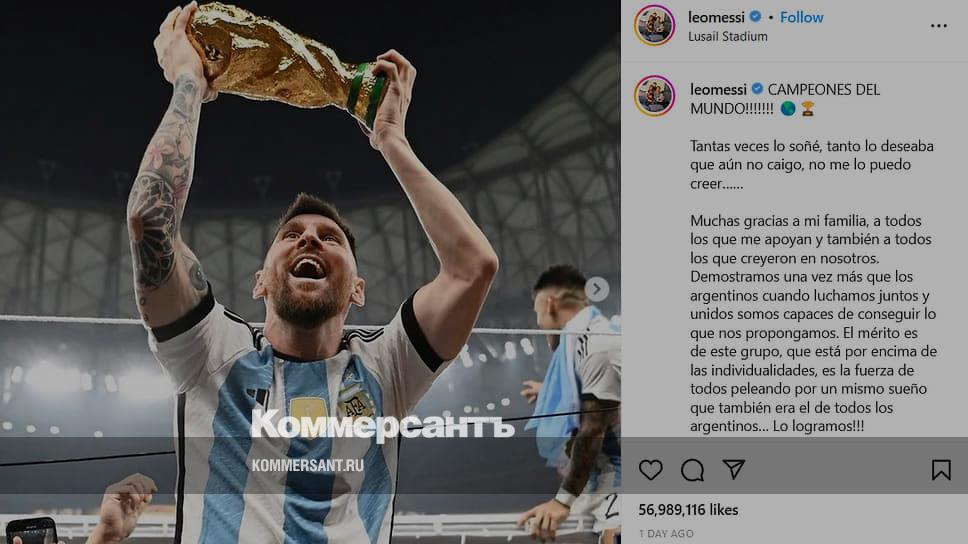Like the post with the heart icon
The width and height of the screenshot is (968, 544).
[651, 470]
